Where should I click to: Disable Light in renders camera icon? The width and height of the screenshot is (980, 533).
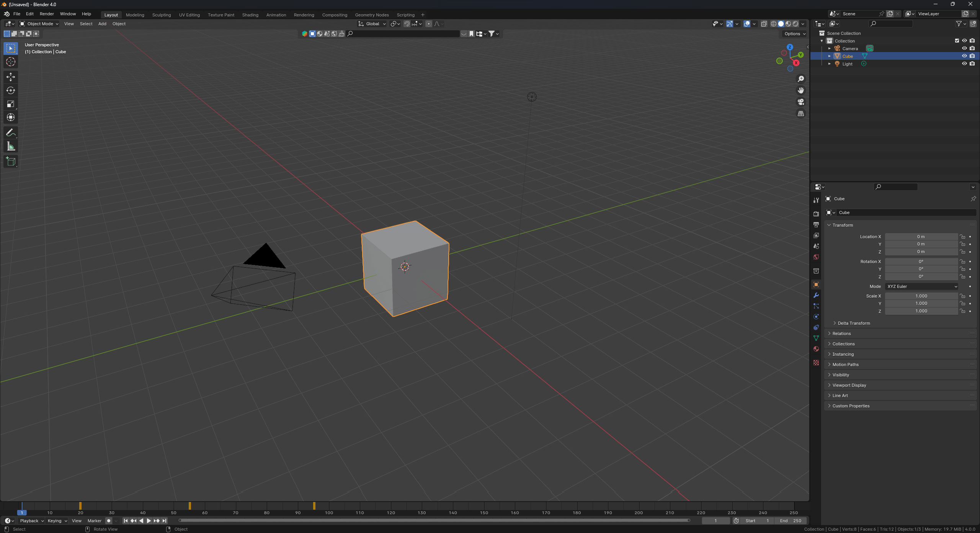click(972, 64)
